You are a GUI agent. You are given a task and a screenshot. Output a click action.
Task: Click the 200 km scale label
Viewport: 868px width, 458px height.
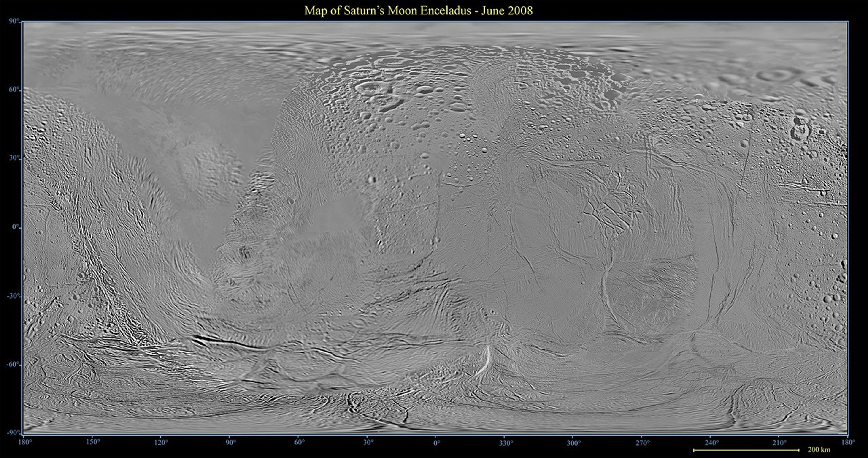(x=819, y=450)
